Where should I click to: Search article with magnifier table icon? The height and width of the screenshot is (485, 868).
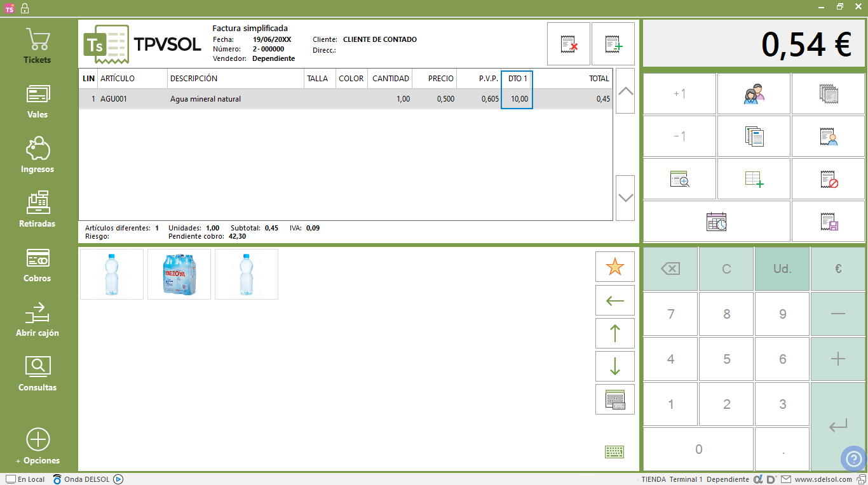point(679,179)
